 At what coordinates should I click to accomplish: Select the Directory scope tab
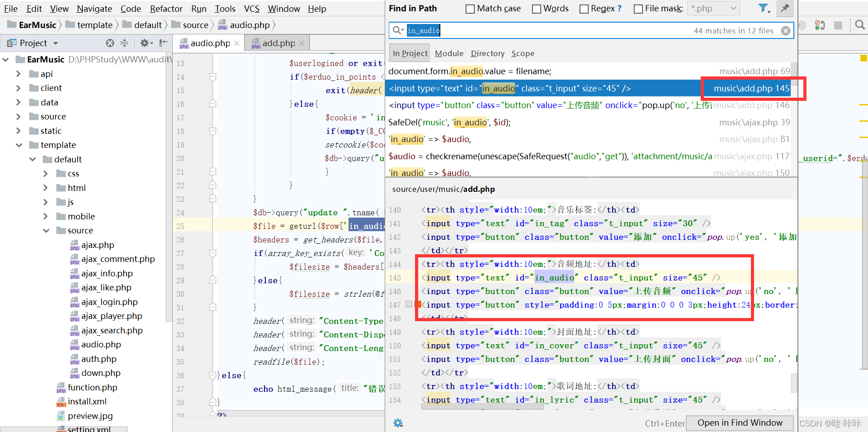(487, 53)
